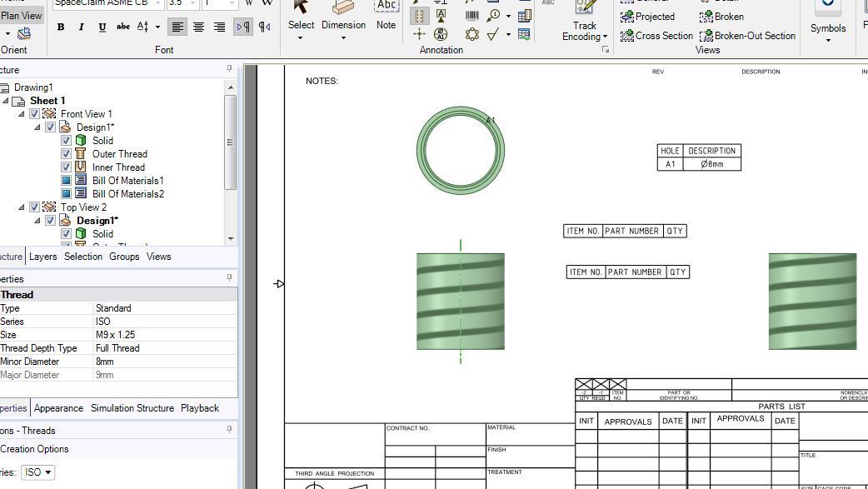Uncheck Top View 2 checkbox

(34, 207)
